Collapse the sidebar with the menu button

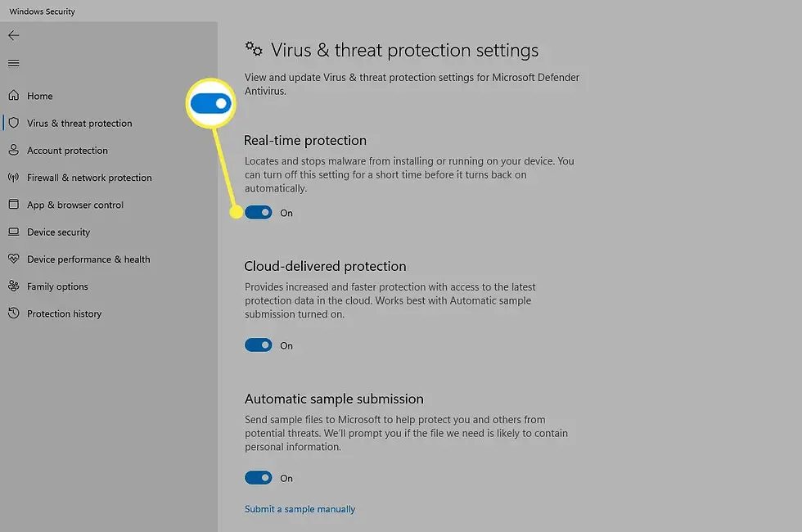click(x=13, y=63)
